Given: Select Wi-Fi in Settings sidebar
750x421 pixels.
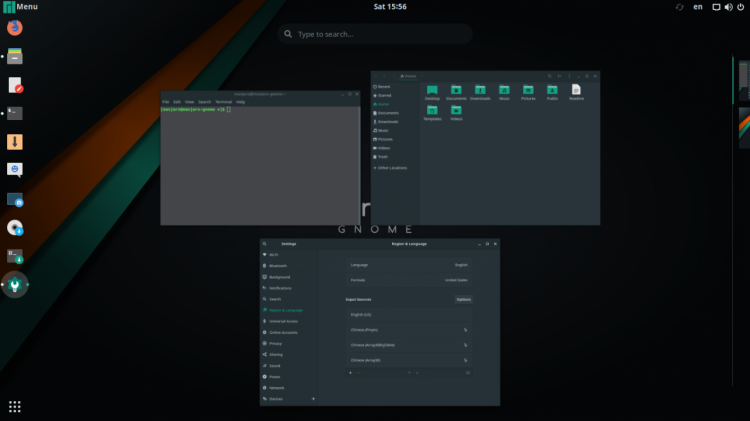Looking at the screenshot, I should pyautogui.click(x=289, y=255).
